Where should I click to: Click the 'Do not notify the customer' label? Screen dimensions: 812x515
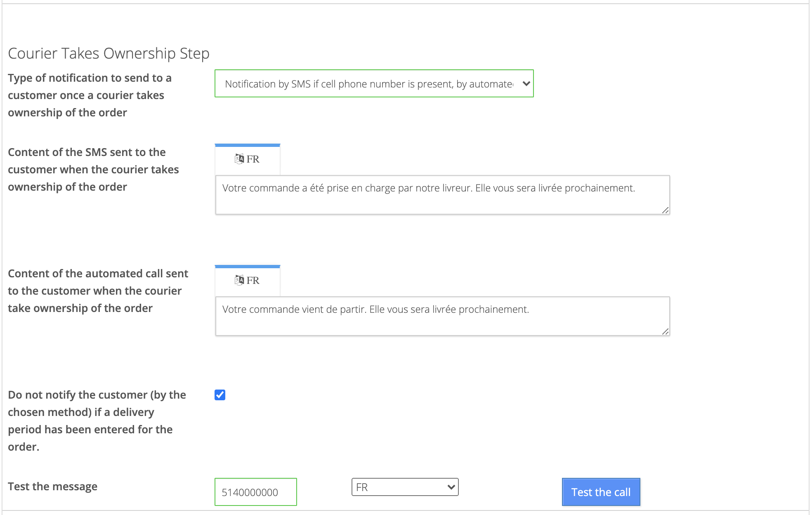click(97, 421)
